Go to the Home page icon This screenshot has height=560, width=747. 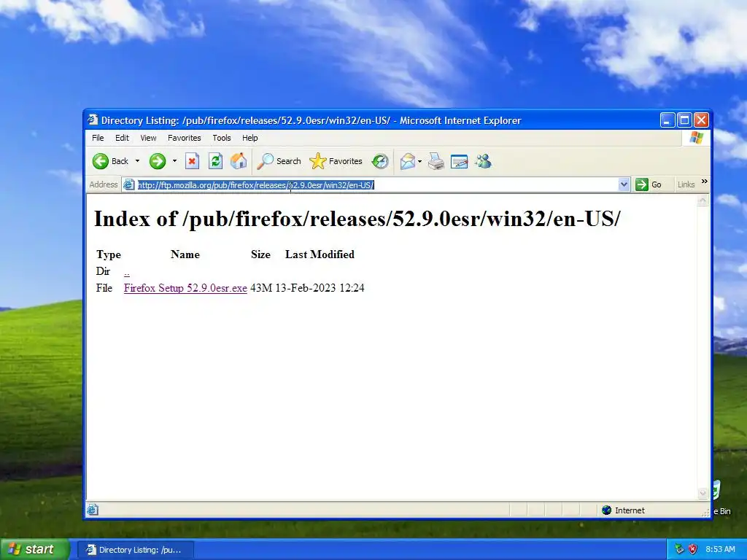pos(239,161)
